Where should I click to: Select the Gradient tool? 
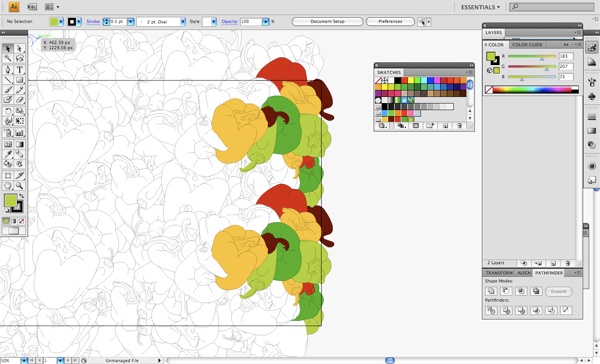pos(19,144)
